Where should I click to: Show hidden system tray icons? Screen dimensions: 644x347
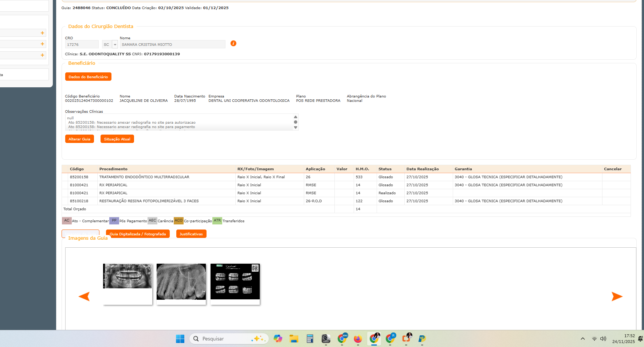[x=583, y=339]
